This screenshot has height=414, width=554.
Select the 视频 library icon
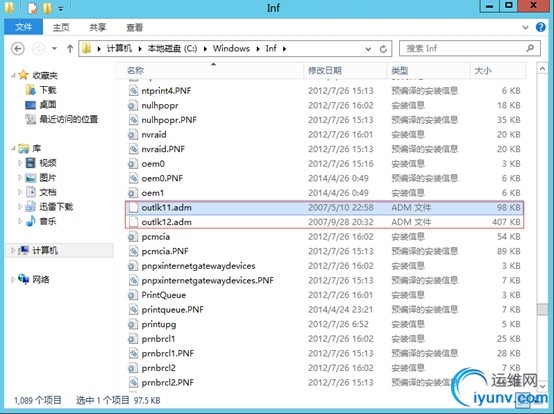tap(31, 163)
